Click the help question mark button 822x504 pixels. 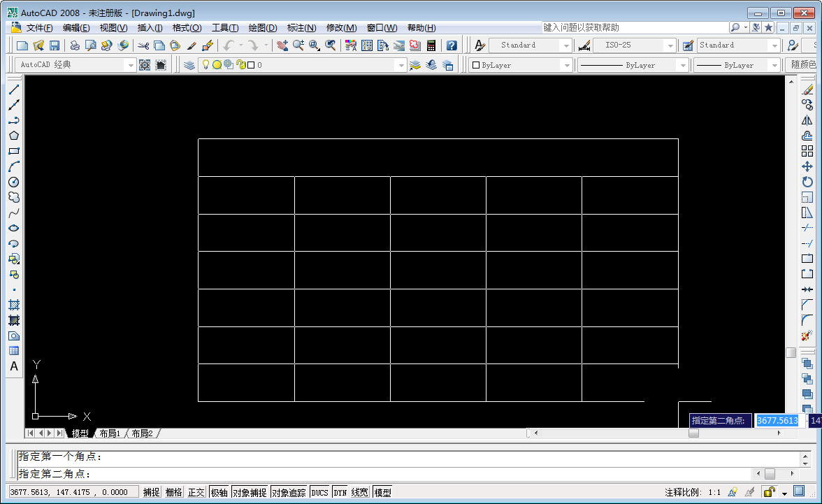pyautogui.click(x=452, y=44)
